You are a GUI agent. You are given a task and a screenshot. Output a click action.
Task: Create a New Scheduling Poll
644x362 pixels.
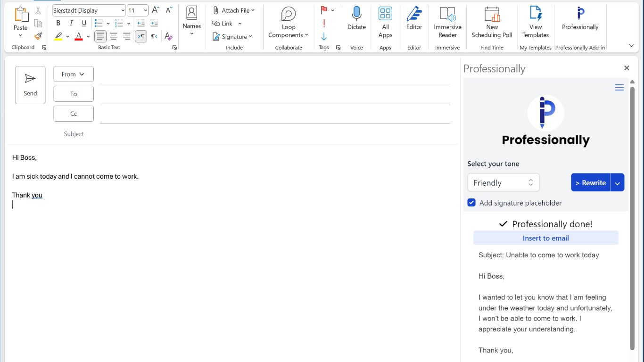click(x=492, y=22)
